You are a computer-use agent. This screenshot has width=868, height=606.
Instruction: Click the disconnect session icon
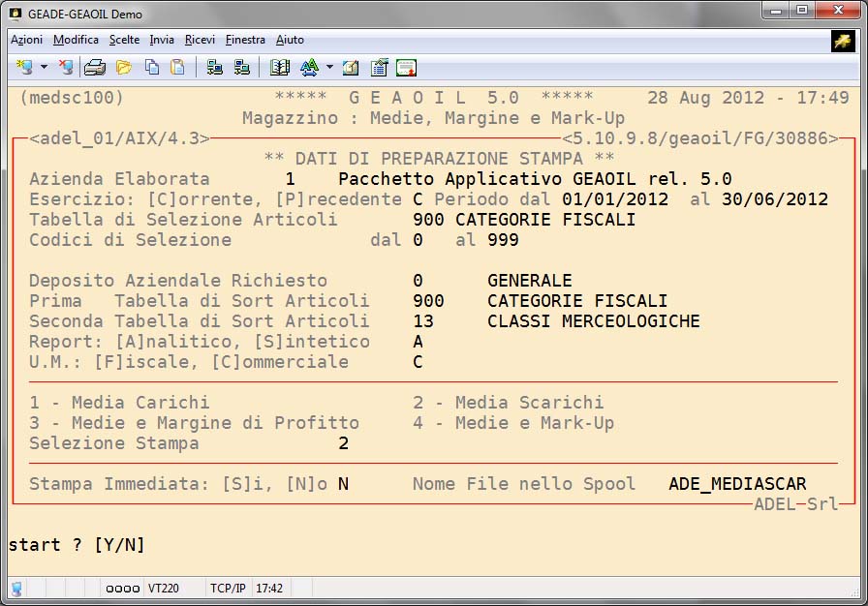(65, 68)
